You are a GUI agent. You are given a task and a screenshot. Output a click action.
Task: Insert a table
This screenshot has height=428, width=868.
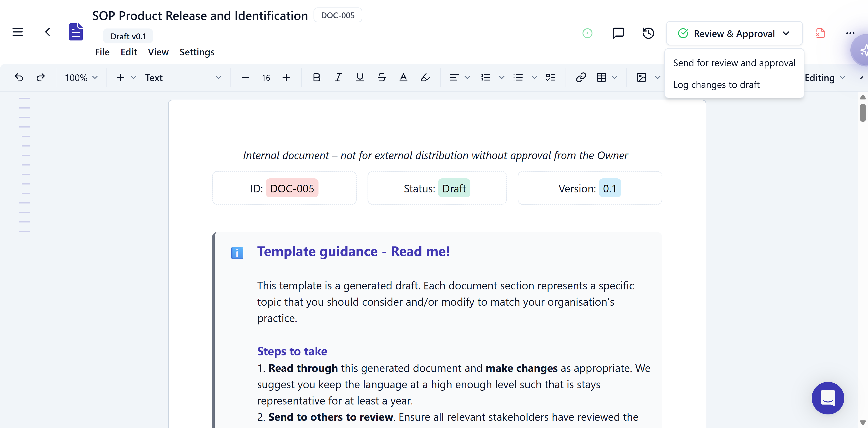(x=601, y=78)
